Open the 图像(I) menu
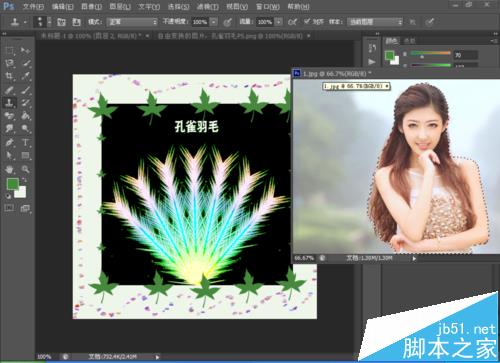500x363 pixels. click(x=92, y=6)
